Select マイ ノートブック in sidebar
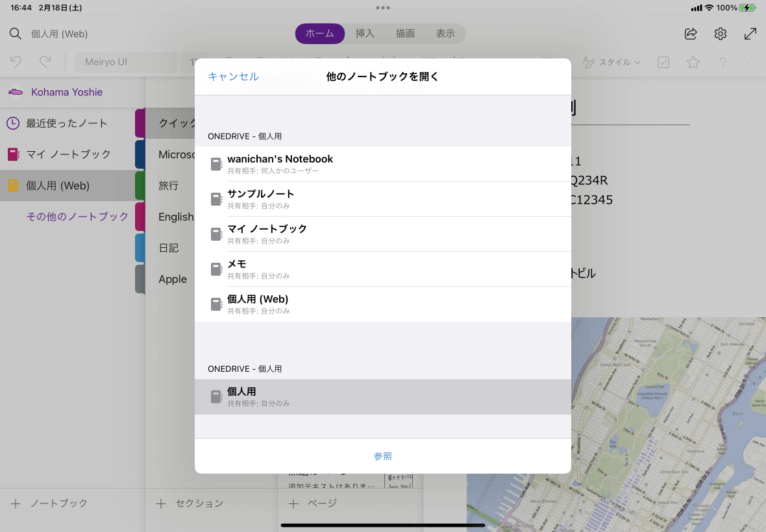 coord(68,154)
